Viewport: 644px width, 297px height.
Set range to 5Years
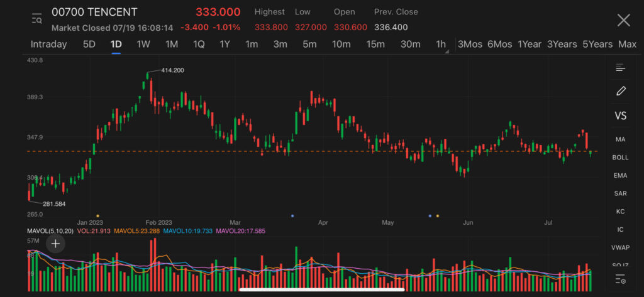tap(597, 45)
